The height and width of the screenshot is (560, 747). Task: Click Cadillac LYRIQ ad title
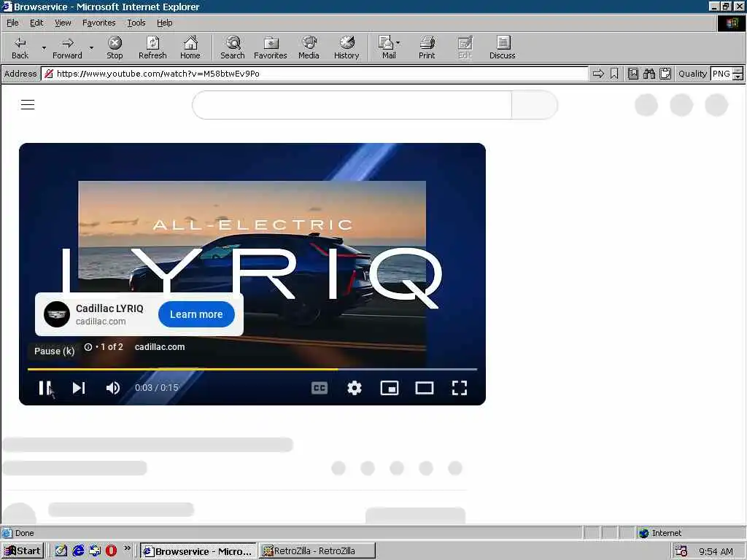tap(109, 308)
